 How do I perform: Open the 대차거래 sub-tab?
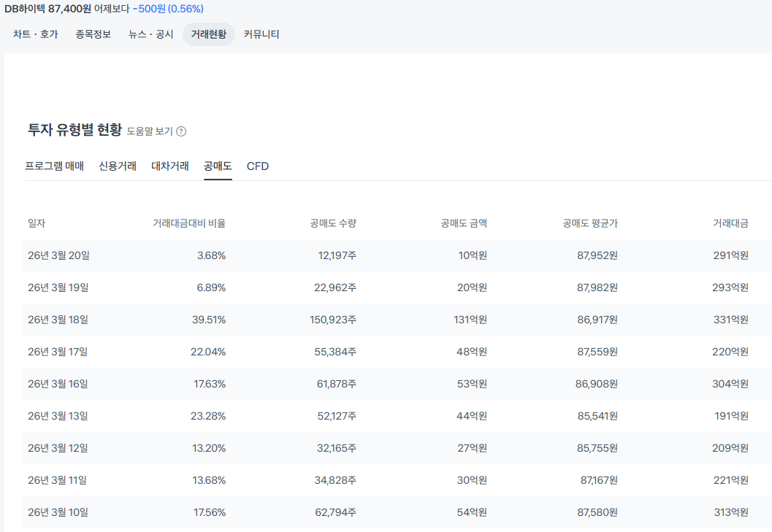pyautogui.click(x=170, y=166)
